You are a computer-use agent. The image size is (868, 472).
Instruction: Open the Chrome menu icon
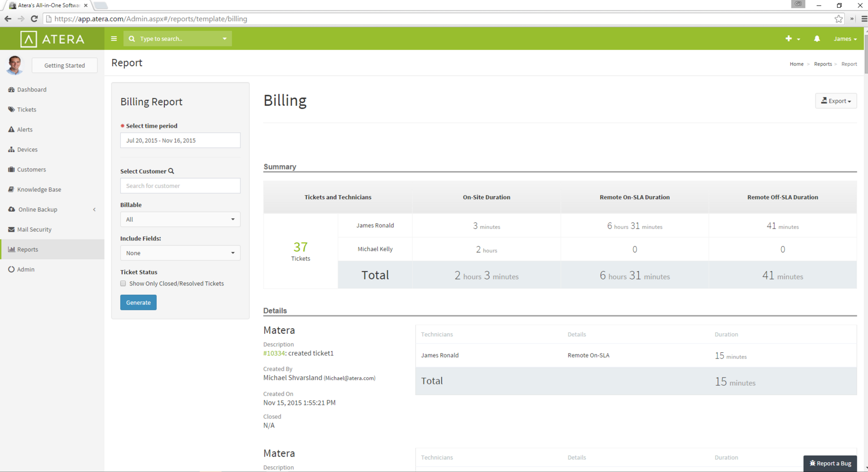click(x=864, y=19)
